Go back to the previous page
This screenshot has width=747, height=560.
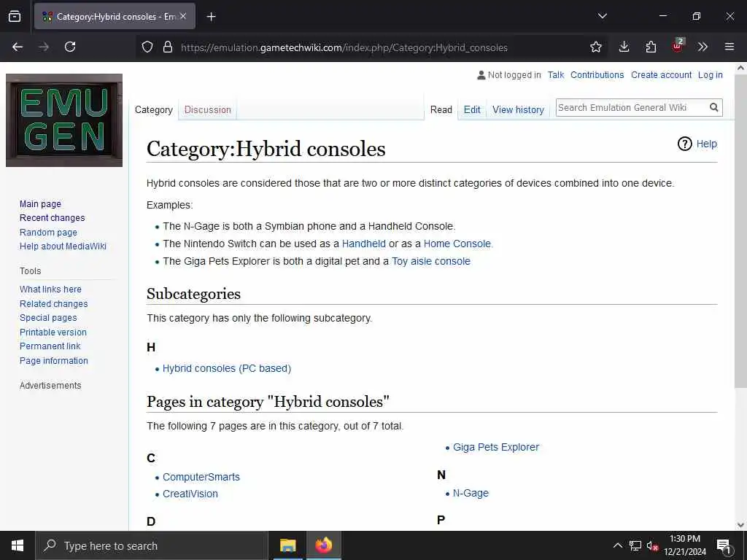18,47
